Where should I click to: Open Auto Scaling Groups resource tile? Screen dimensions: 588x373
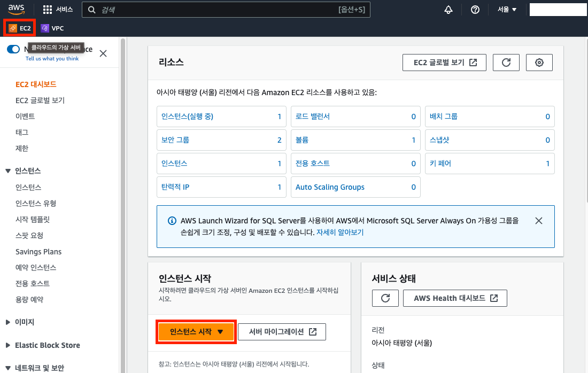pos(355,187)
